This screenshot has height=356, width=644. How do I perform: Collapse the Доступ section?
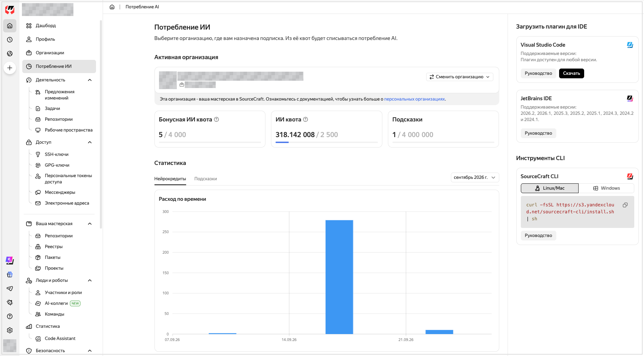(x=90, y=142)
